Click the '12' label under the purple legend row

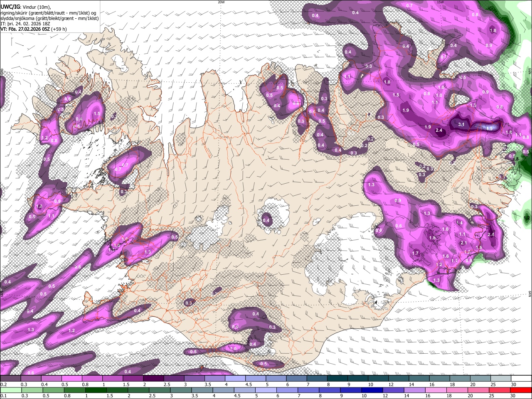click(391, 384)
